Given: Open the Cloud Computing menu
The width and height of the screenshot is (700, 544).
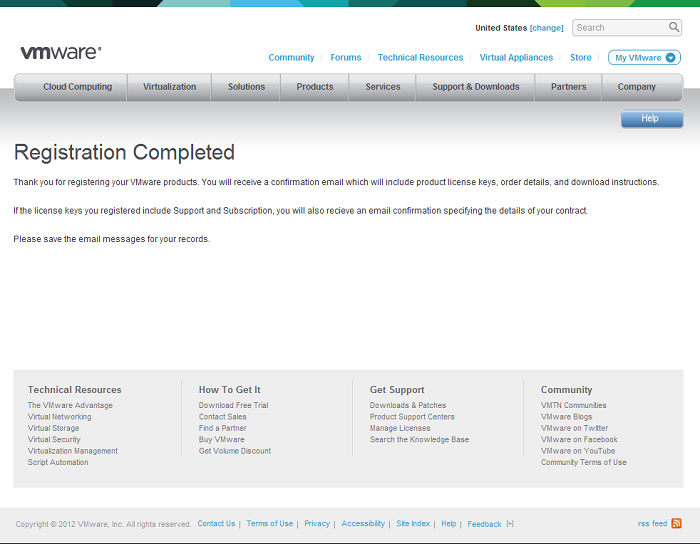Looking at the screenshot, I should (x=77, y=87).
